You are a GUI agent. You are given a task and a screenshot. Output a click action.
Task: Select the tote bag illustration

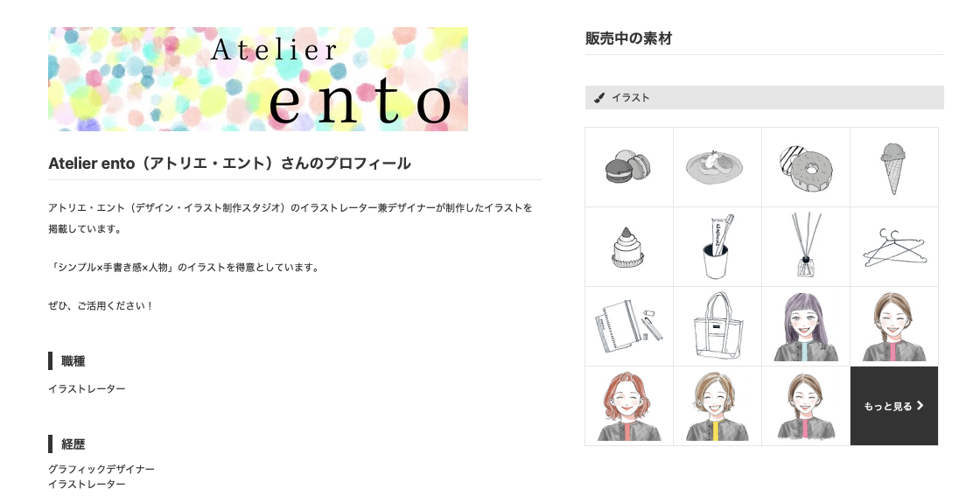(717, 326)
